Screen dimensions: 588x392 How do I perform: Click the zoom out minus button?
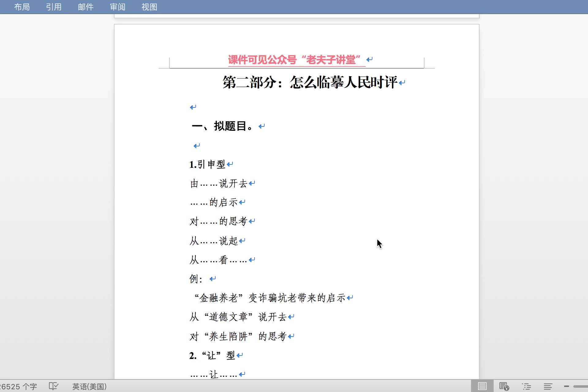[x=566, y=386]
